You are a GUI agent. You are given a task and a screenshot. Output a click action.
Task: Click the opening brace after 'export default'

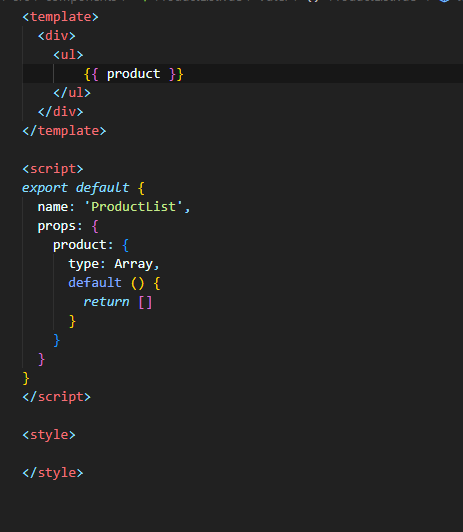tap(141, 188)
